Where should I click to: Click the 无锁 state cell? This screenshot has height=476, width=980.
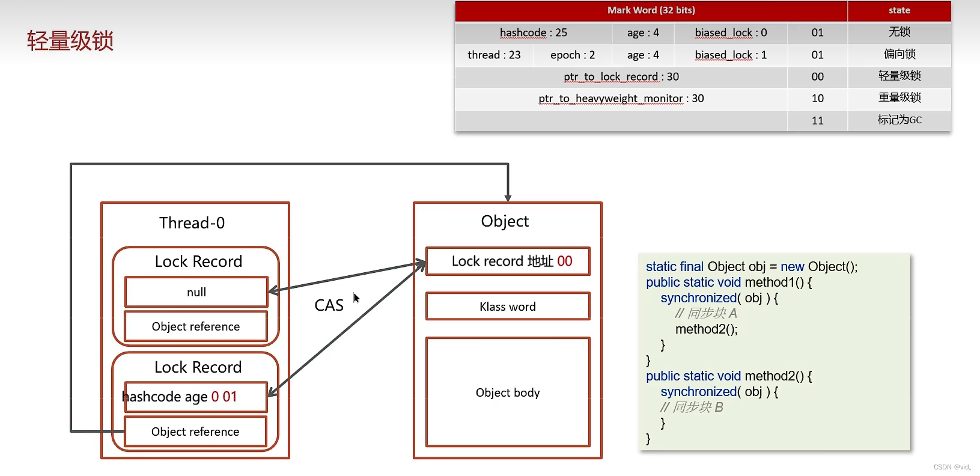[899, 32]
